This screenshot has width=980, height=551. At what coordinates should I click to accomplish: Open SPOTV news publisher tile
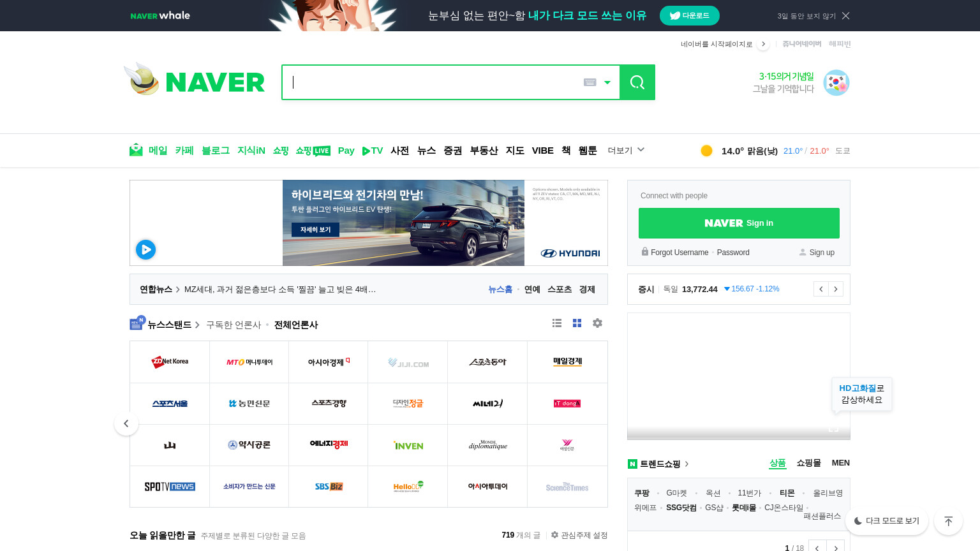(170, 487)
